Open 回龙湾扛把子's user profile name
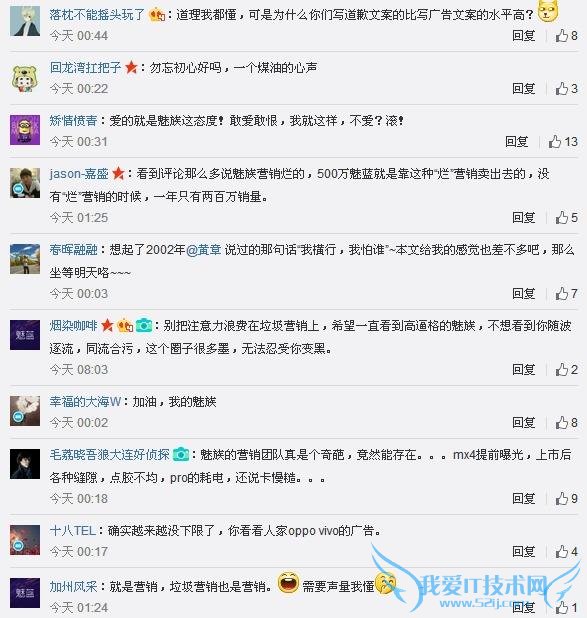587x618 pixels. click(86, 67)
